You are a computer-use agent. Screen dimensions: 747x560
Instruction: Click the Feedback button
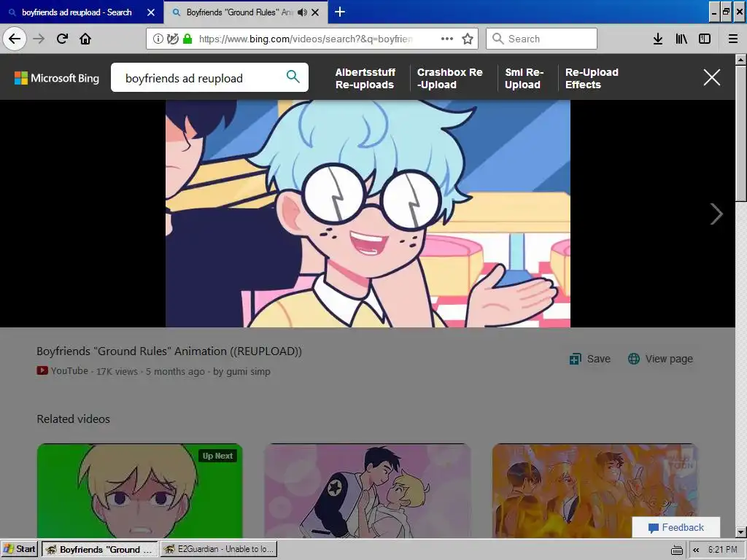pos(676,527)
